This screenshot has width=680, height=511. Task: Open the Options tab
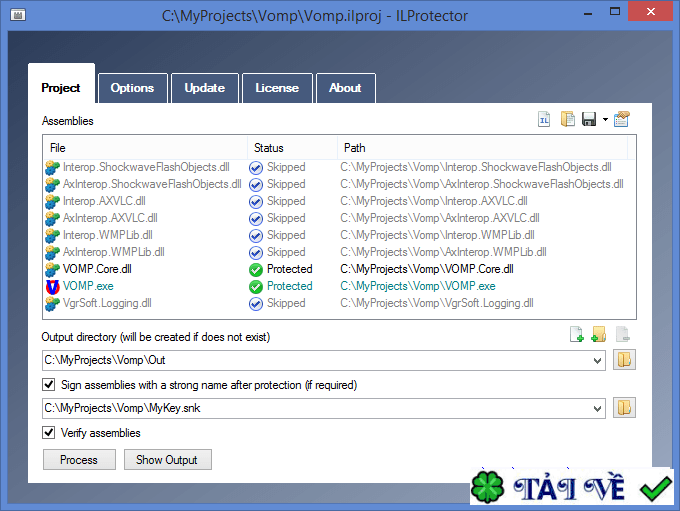click(132, 88)
